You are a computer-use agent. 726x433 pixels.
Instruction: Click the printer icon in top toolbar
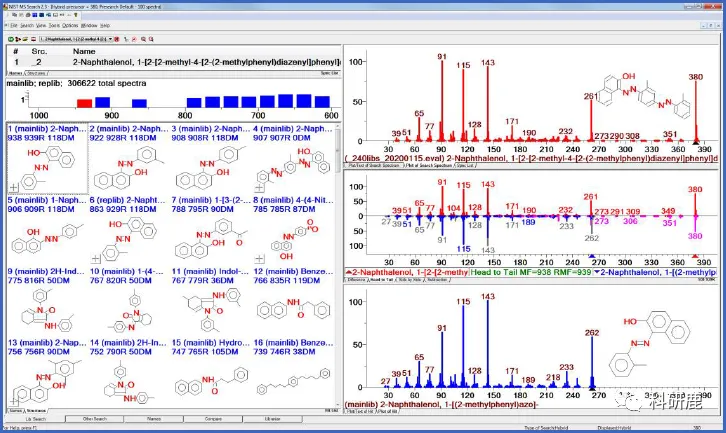(x=28, y=15)
